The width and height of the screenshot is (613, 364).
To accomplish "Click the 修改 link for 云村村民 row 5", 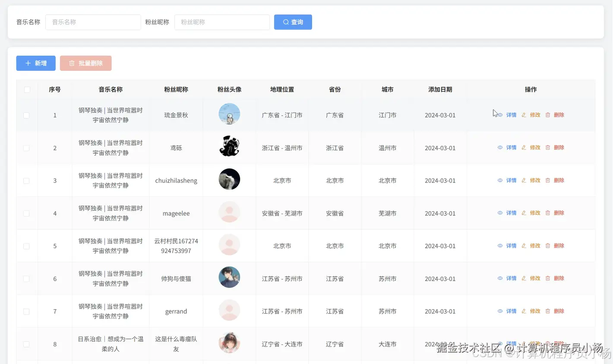I will click(x=535, y=245).
